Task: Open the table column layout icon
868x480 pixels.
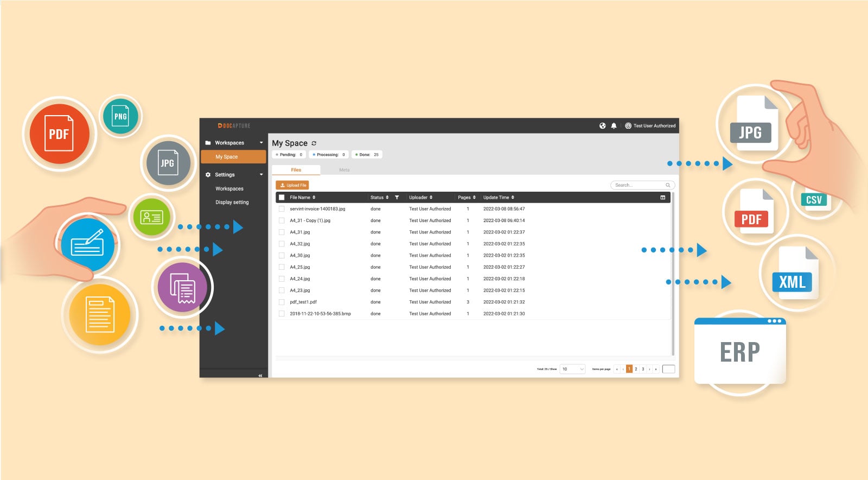Action: pyautogui.click(x=662, y=198)
